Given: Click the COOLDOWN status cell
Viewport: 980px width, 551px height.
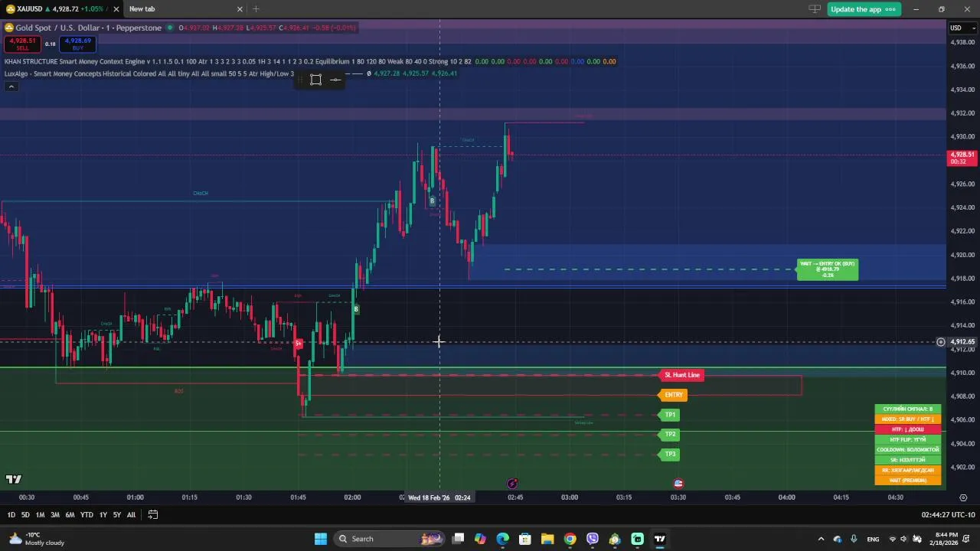Looking at the screenshot, I should tap(908, 450).
